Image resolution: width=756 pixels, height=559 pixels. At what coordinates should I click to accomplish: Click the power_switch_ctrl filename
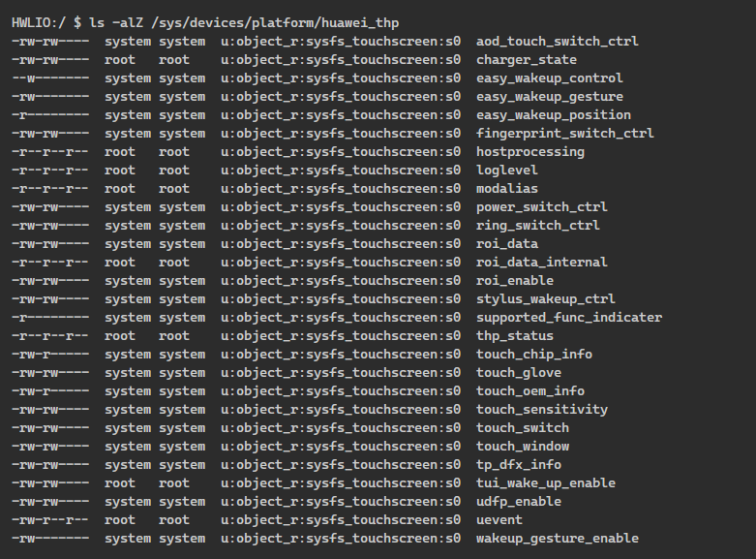point(541,207)
